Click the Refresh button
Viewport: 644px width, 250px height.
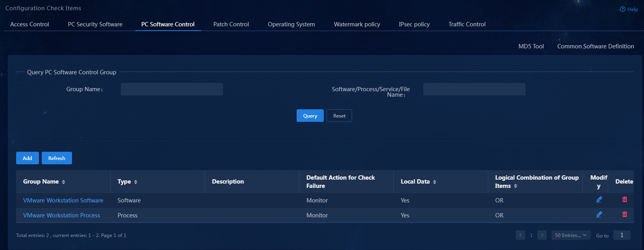click(x=57, y=158)
